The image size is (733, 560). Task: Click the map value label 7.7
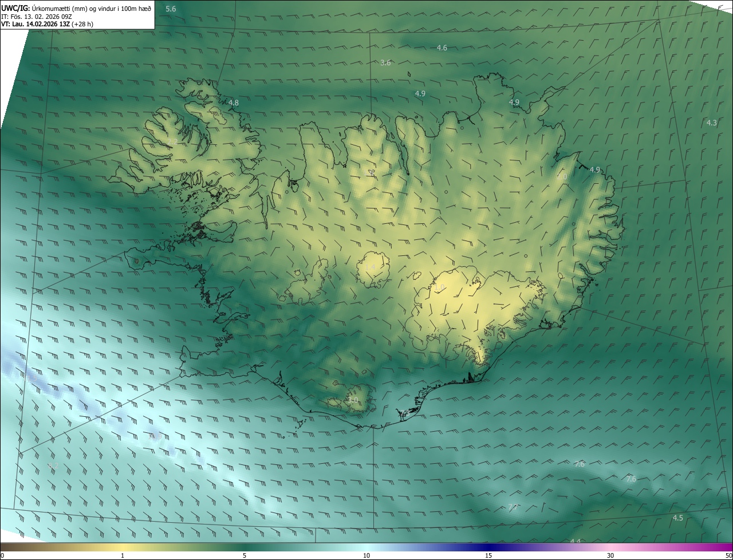pos(513,507)
